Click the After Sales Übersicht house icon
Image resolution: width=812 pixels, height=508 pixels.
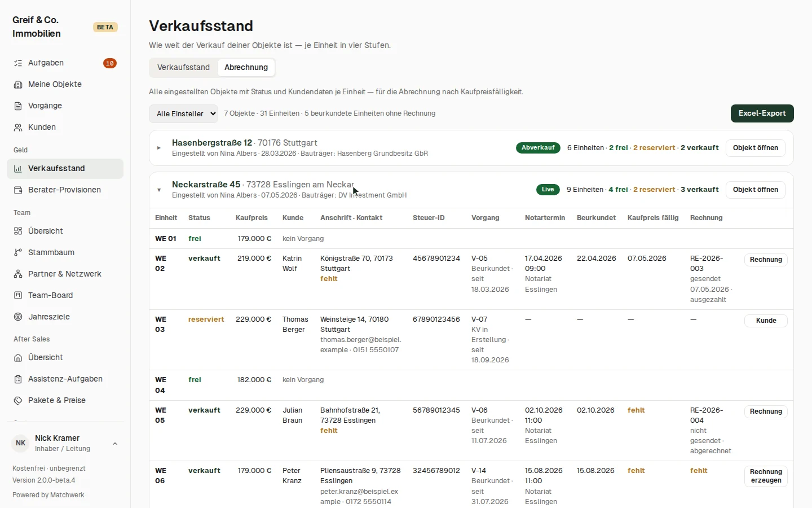click(x=18, y=358)
